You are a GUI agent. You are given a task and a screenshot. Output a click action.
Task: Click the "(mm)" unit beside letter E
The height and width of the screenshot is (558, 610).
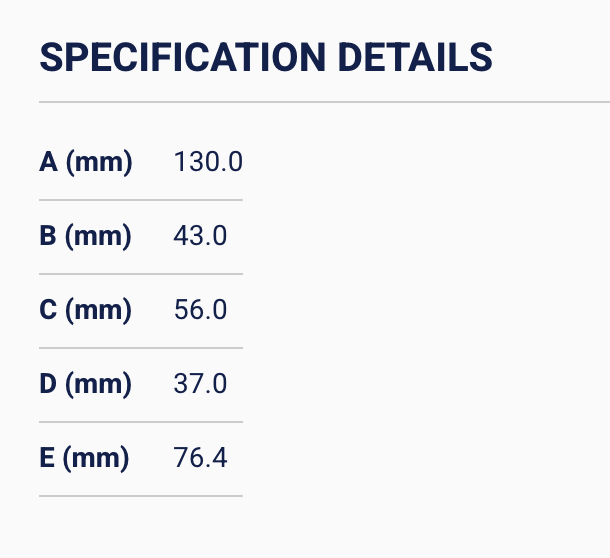(x=97, y=458)
